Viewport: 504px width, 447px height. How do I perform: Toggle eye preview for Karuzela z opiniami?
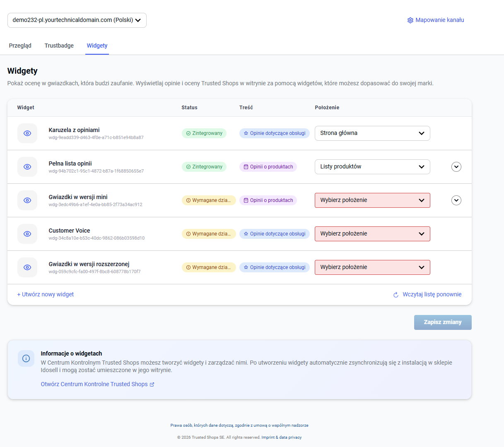27,133
